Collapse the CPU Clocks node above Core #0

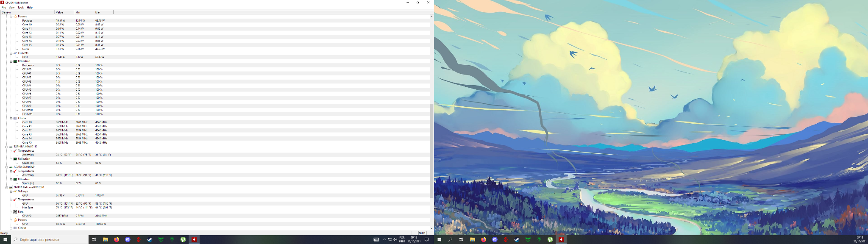pos(11,118)
